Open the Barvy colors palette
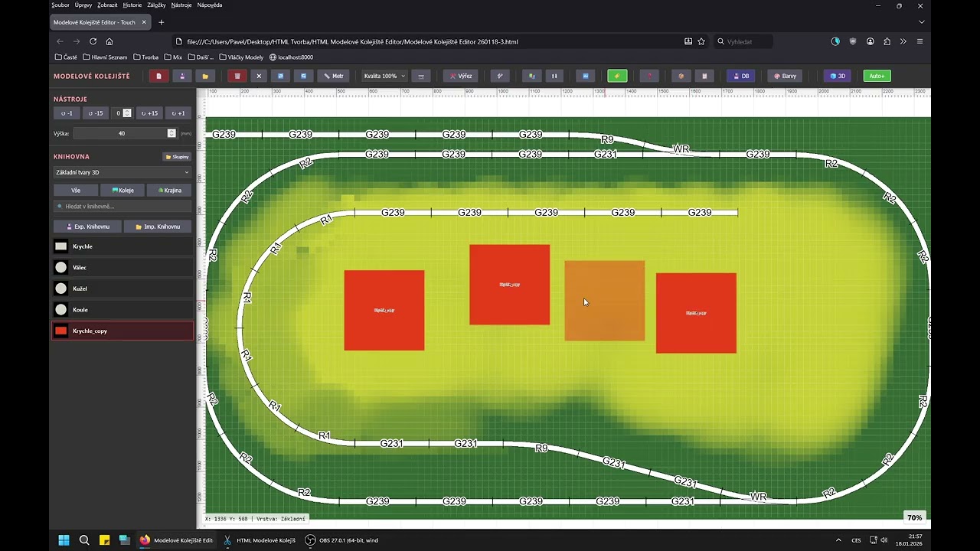 pos(785,76)
